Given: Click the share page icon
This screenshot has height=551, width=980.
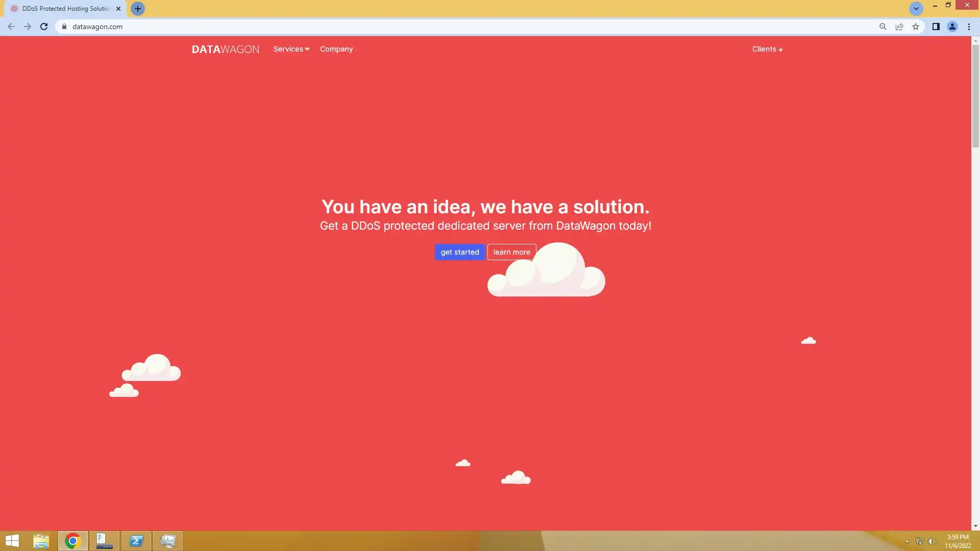Looking at the screenshot, I should click(x=899, y=27).
